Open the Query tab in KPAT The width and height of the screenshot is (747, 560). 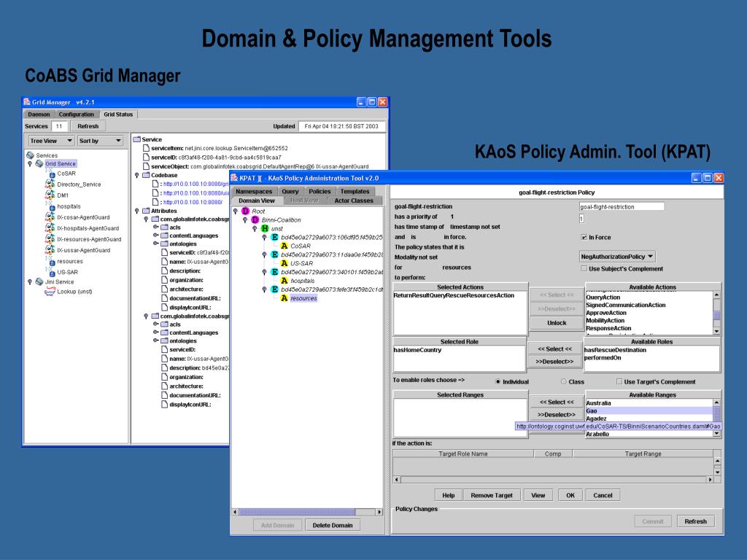point(290,192)
